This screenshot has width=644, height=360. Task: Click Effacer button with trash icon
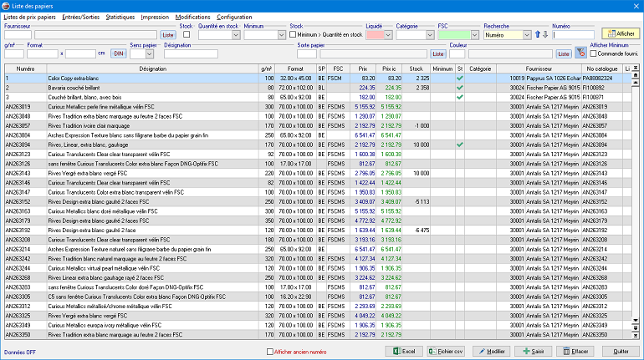575,352
